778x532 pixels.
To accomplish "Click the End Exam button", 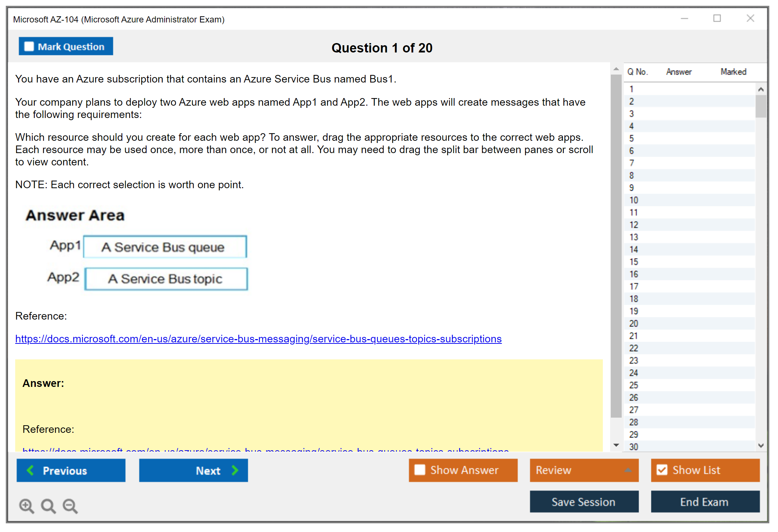I will point(705,502).
